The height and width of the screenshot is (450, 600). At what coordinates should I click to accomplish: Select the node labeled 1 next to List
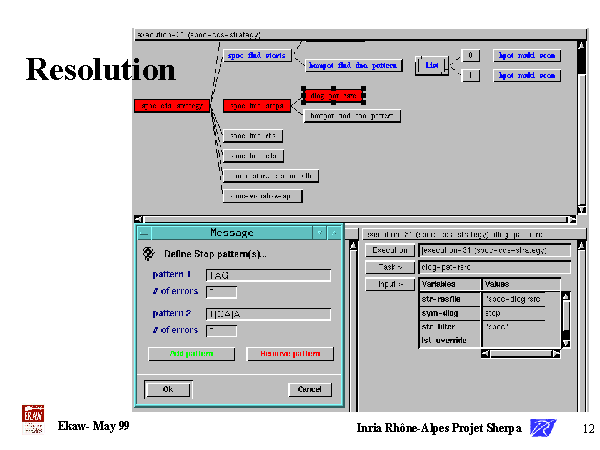[472, 75]
